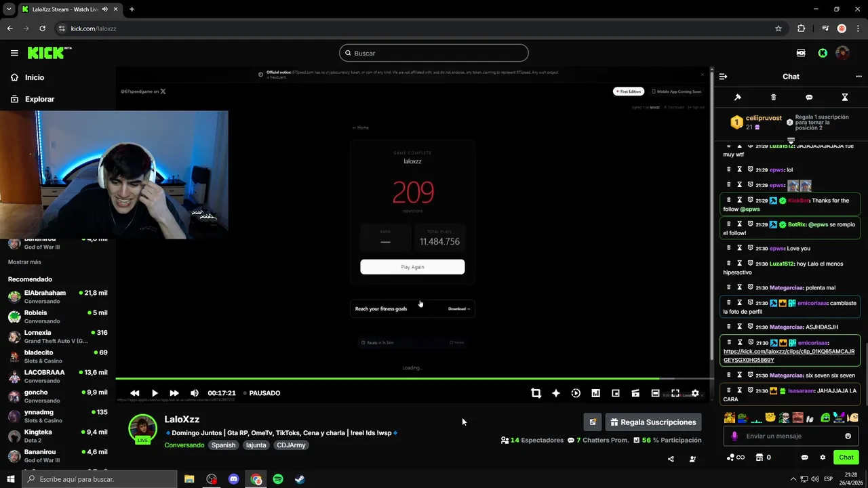The height and width of the screenshot is (488, 868).
Task: Focus Enviar un mensaje input
Action: [791, 436]
